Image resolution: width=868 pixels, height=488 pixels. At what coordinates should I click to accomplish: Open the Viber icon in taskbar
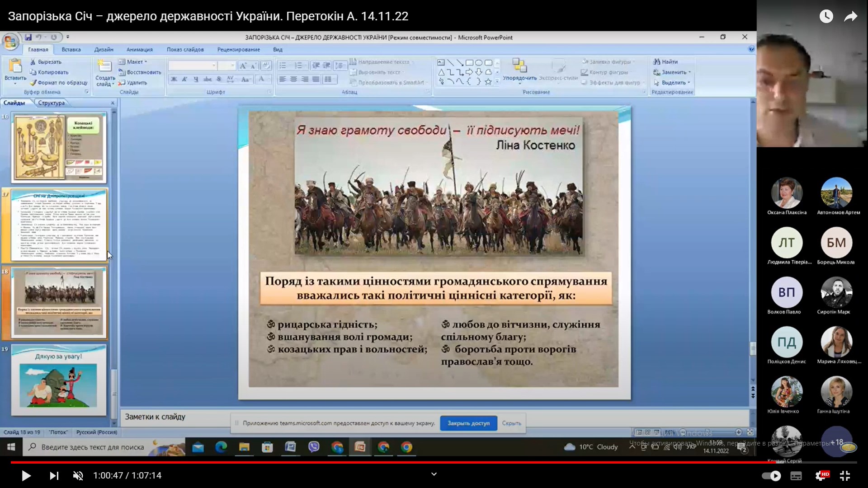(x=314, y=447)
